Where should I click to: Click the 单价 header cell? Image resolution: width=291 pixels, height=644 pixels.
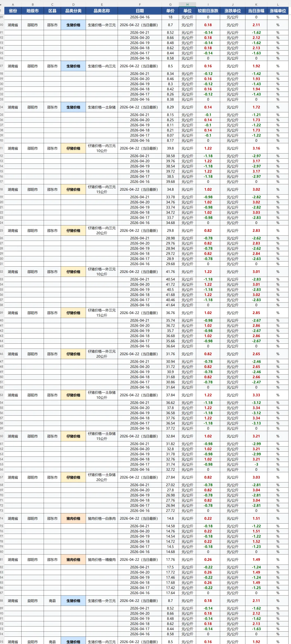(170, 11)
